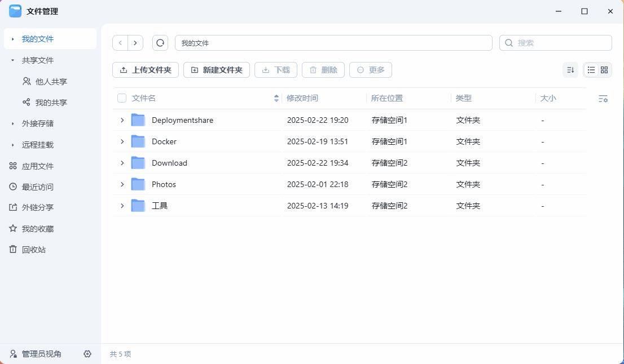Select the Deploymentshare file name

coord(182,120)
